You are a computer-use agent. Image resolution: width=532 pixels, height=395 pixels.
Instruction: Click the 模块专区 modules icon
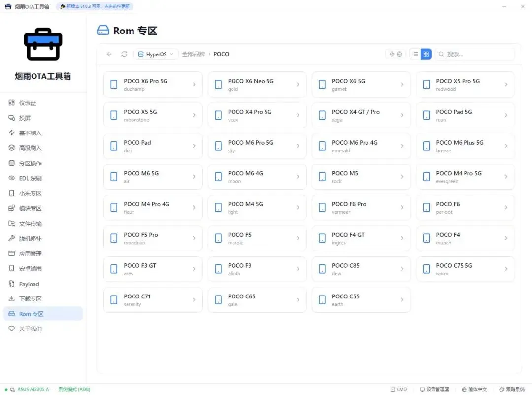(11, 208)
